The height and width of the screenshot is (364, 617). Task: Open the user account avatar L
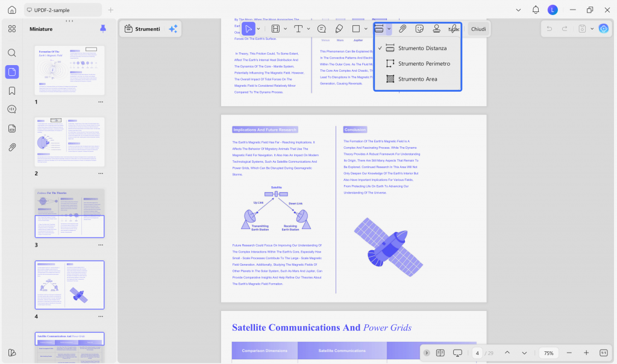[x=553, y=10]
